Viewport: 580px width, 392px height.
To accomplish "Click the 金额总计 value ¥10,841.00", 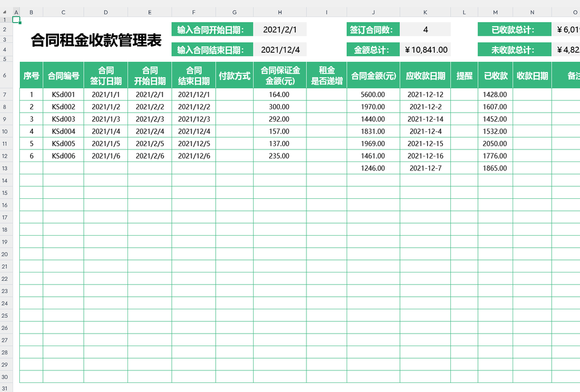I will (425, 49).
